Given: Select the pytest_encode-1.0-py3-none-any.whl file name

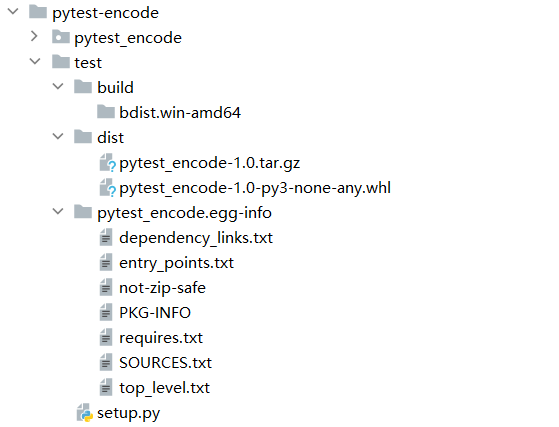Looking at the screenshot, I should pos(255,188).
